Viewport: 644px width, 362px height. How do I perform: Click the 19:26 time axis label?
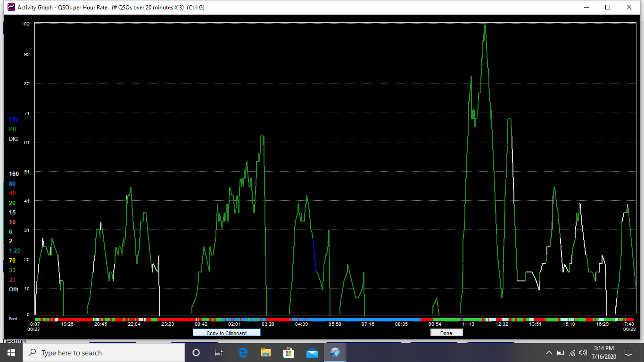[67, 324]
